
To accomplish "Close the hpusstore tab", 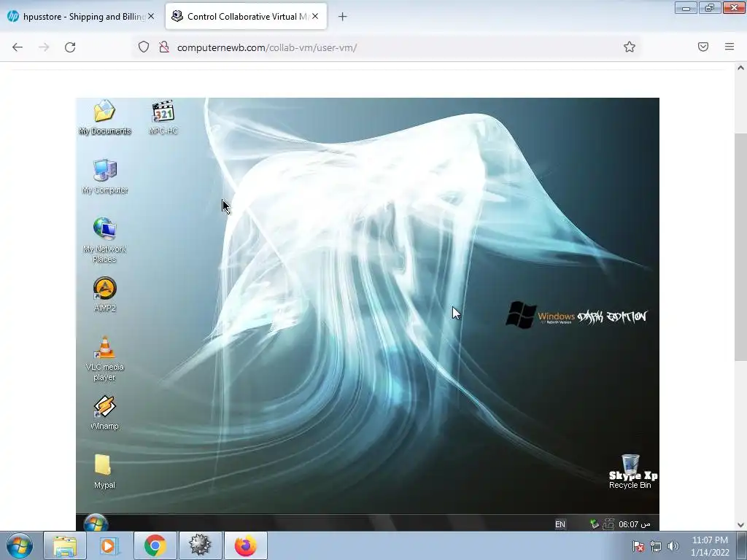I will coord(151,17).
